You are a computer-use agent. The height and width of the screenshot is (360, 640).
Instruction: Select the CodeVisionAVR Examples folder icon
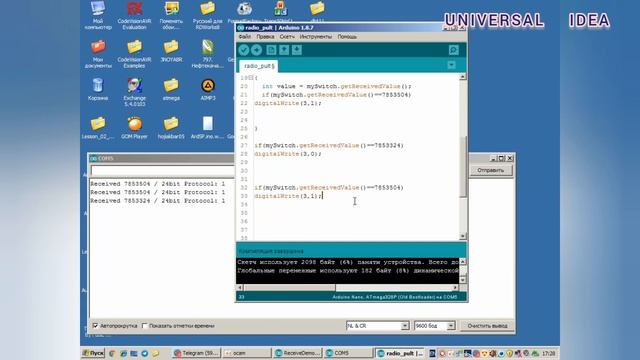(x=134, y=54)
